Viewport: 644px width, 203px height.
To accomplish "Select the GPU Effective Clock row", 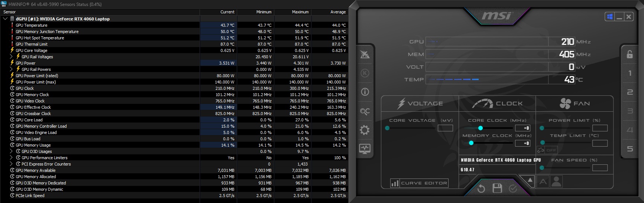I will (x=174, y=107).
